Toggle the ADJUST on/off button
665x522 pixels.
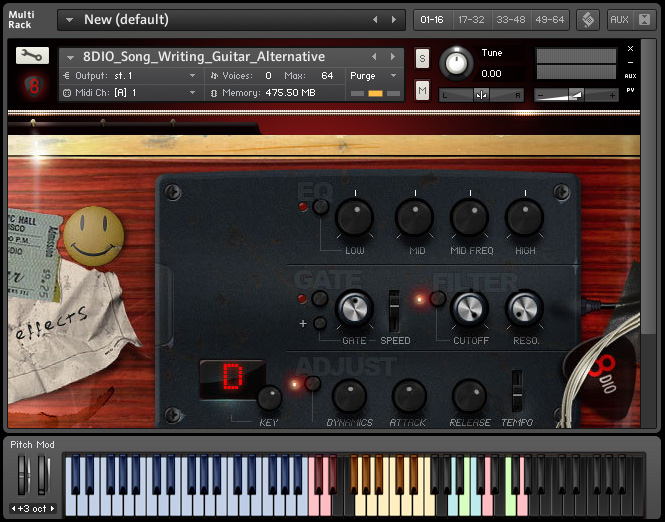tap(313, 384)
